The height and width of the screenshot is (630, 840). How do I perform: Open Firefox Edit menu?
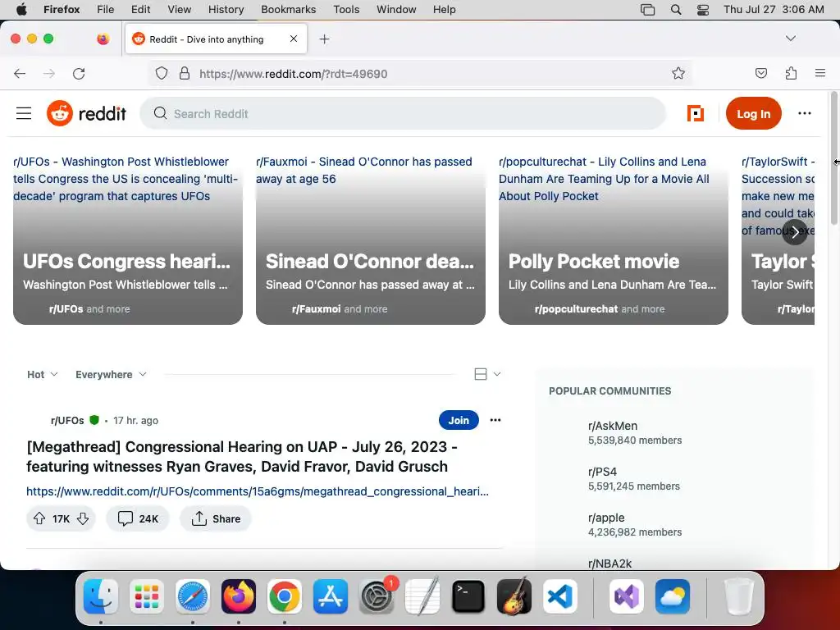(x=140, y=10)
